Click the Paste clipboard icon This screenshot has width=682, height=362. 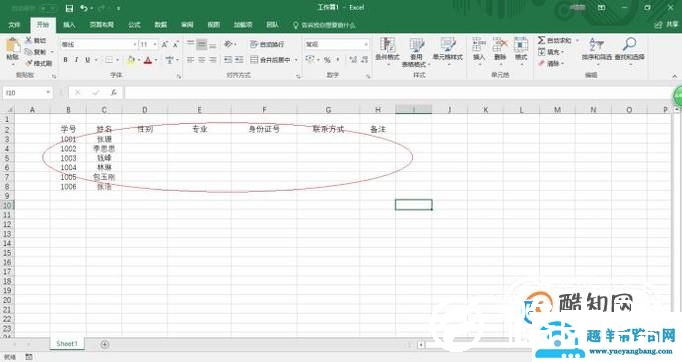point(13,46)
